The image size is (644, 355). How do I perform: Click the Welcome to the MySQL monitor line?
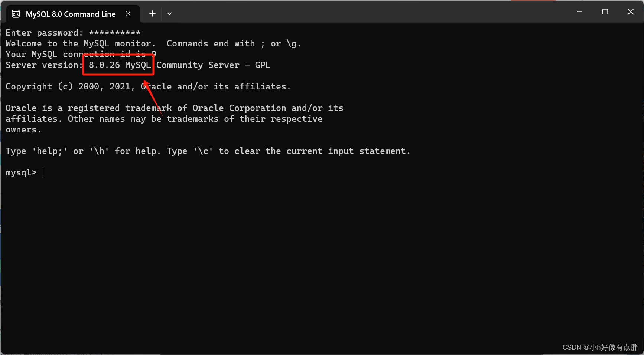pyautogui.click(x=153, y=43)
